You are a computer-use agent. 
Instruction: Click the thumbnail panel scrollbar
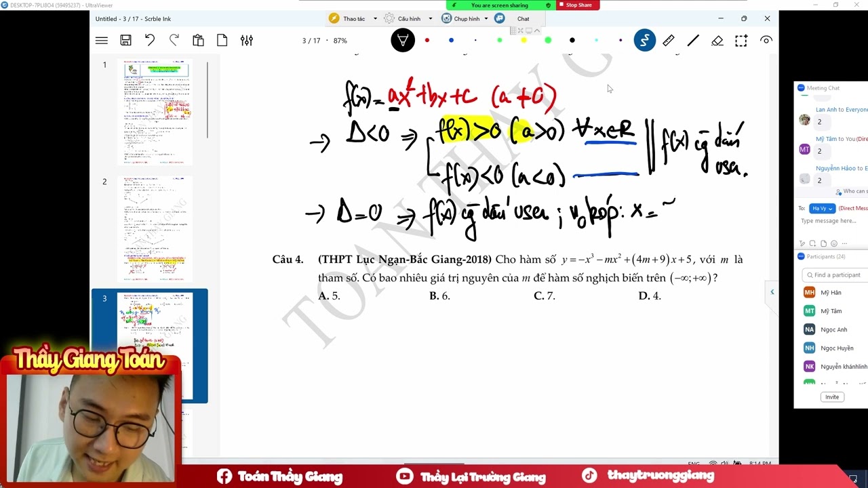coord(207,100)
